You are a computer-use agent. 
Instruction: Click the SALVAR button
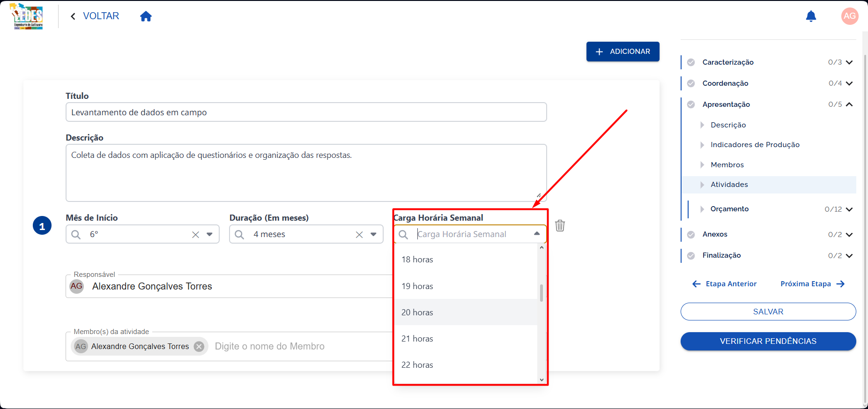coord(768,312)
